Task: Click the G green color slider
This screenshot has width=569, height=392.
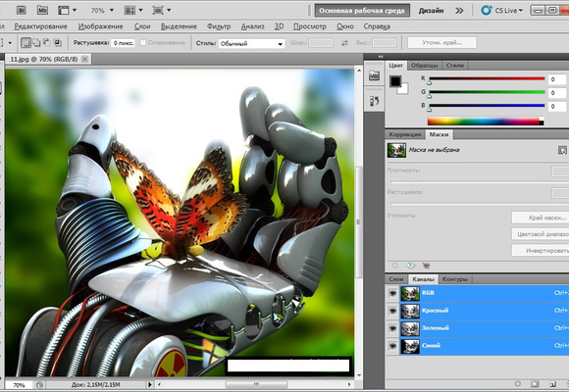Action: pyautogui.click(x=487, y=93)
